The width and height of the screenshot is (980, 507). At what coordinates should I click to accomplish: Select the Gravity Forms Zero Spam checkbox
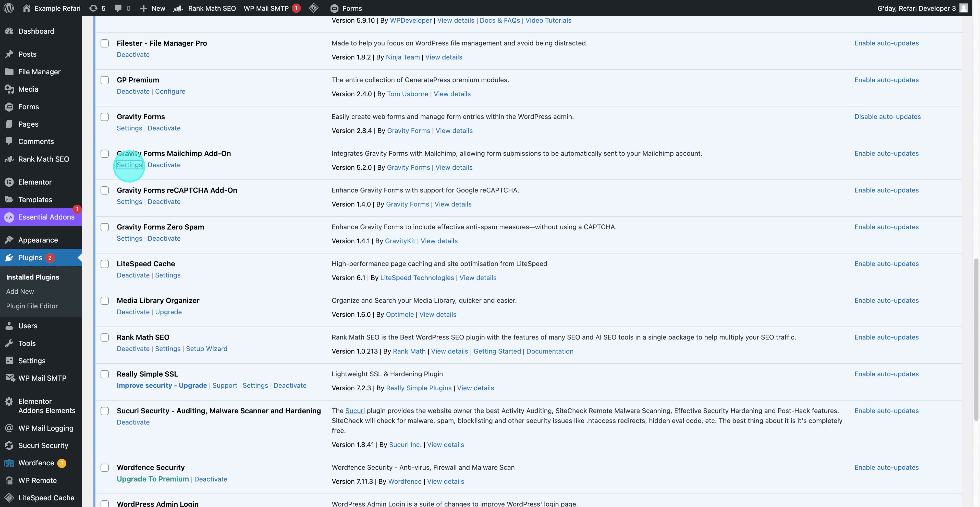point(105,227)
